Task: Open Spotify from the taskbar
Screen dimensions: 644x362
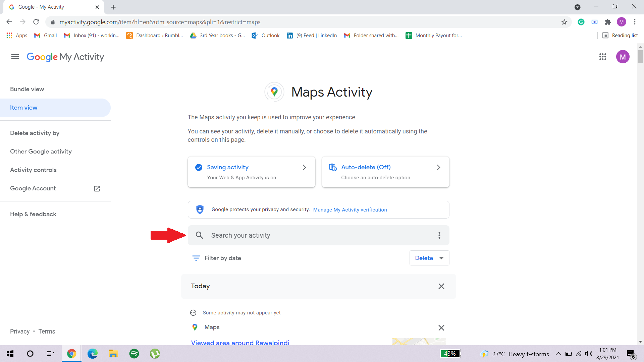Action: pos(134,354)
